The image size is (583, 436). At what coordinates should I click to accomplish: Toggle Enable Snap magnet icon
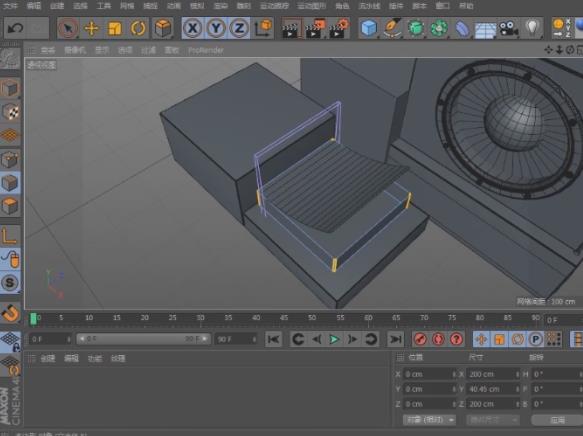coord(10,313)
